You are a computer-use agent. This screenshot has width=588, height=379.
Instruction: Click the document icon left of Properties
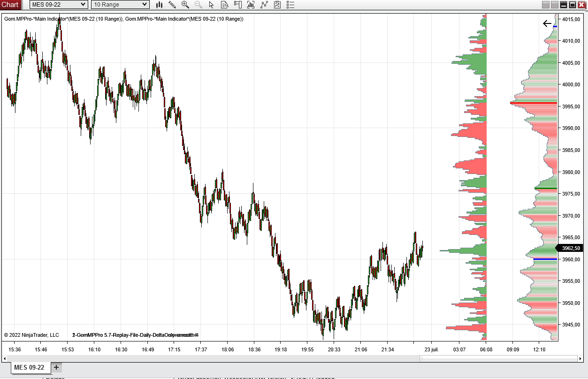pos(277,5)
